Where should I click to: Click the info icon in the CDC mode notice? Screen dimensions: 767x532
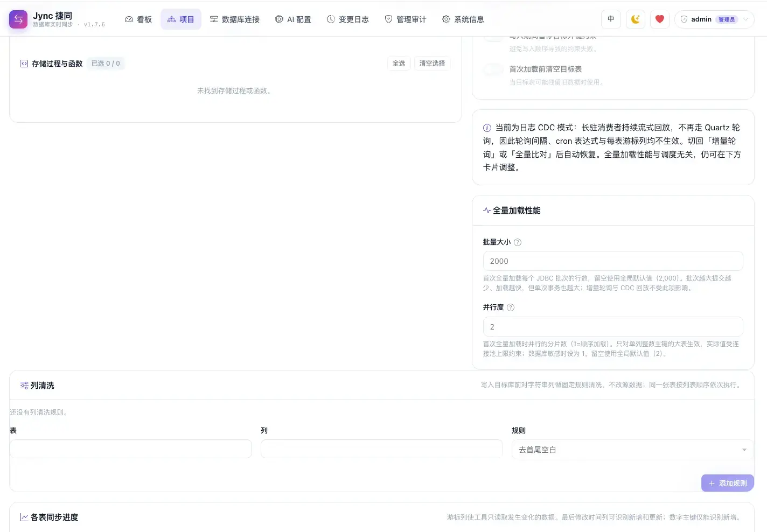pyautogui.click(x=487, y=128)
